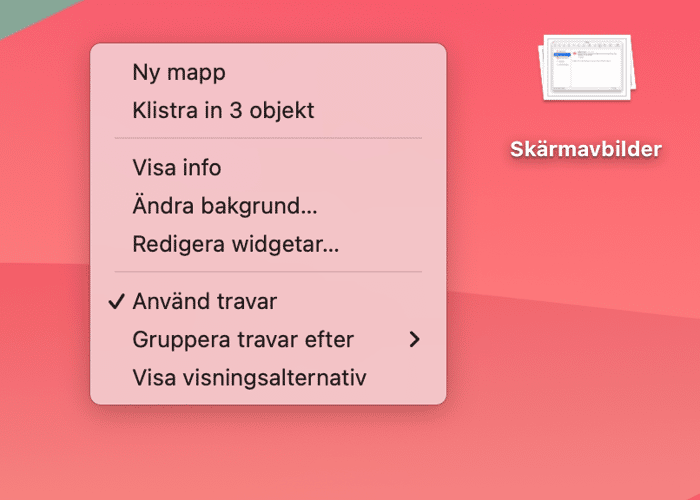
Task: Click empty desktop area beneath the context menu
Action: [268, 450]
